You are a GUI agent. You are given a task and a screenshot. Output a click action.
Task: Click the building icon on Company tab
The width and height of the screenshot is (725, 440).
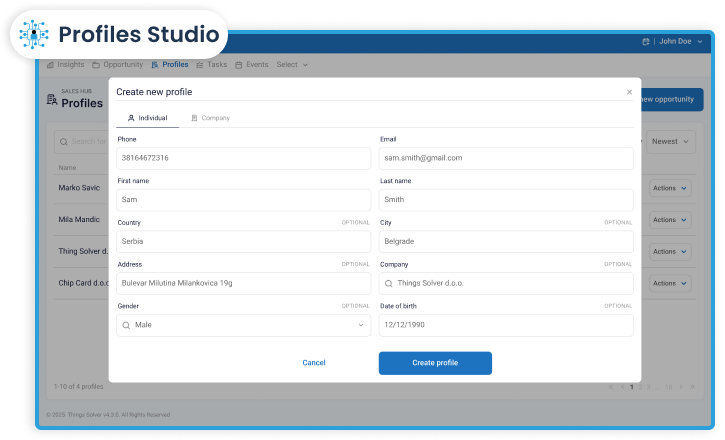pyautogui.click(x=194, y=118)
